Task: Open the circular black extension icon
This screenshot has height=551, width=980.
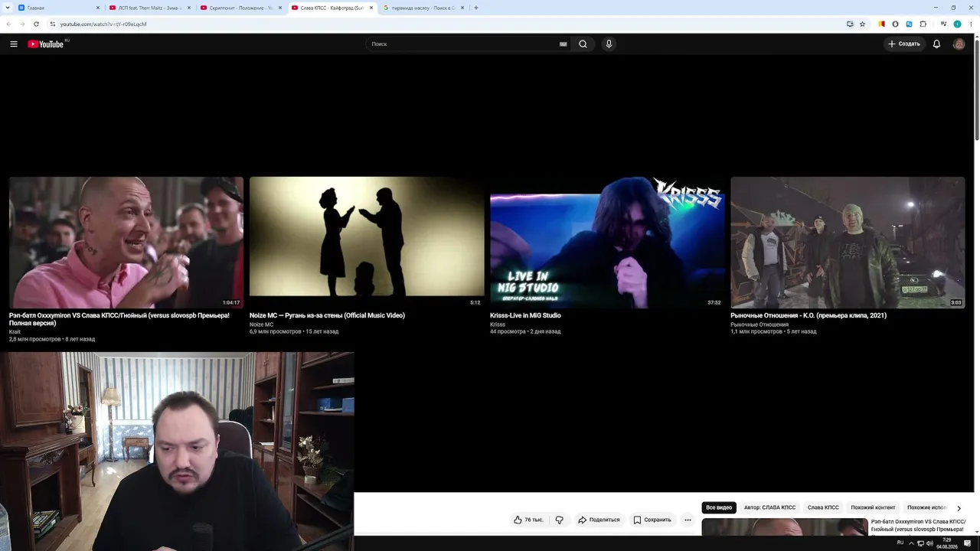Action: coord(896,24)
